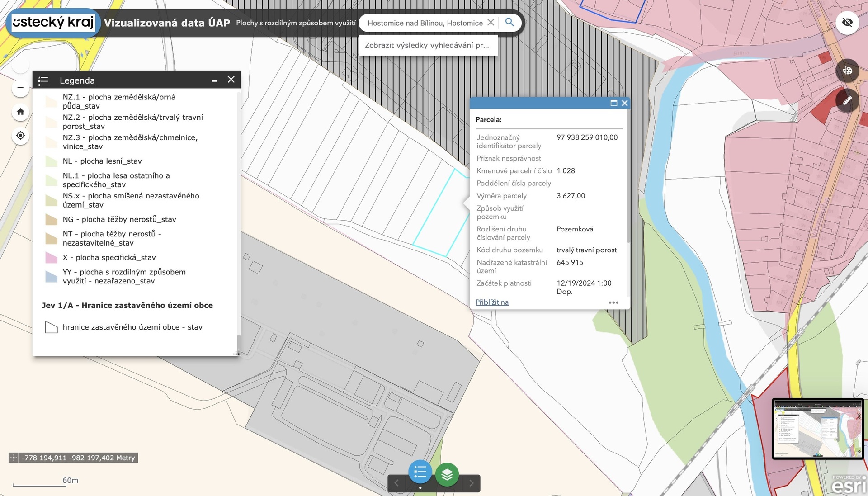Click the Esri logo
Image resolution: width=868 pixels, height=496 pixels.
[x=849, y=484]
